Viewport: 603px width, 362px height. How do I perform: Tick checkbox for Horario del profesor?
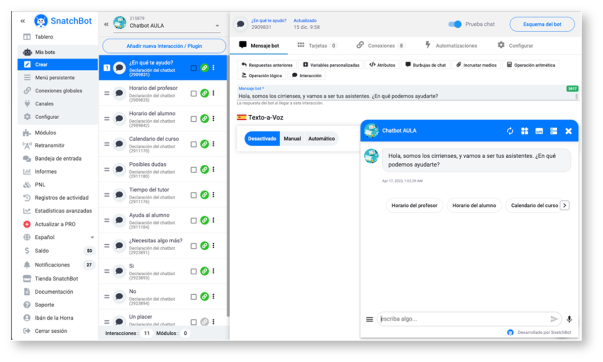tap(194, 93)
